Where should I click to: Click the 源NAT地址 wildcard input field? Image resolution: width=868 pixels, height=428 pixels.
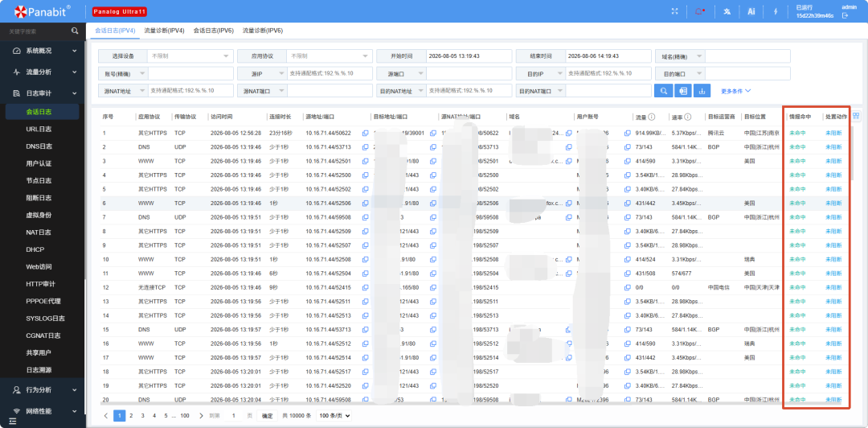(190, 90)
